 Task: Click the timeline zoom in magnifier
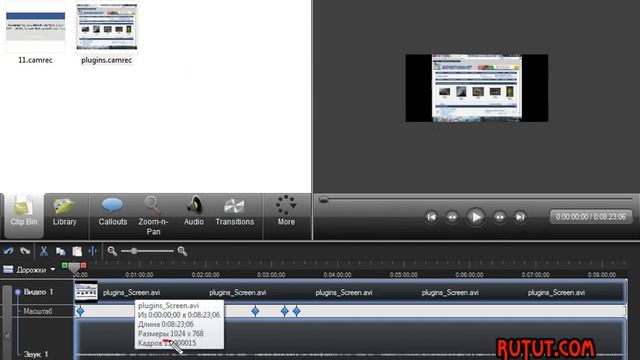tap(182, 251)
